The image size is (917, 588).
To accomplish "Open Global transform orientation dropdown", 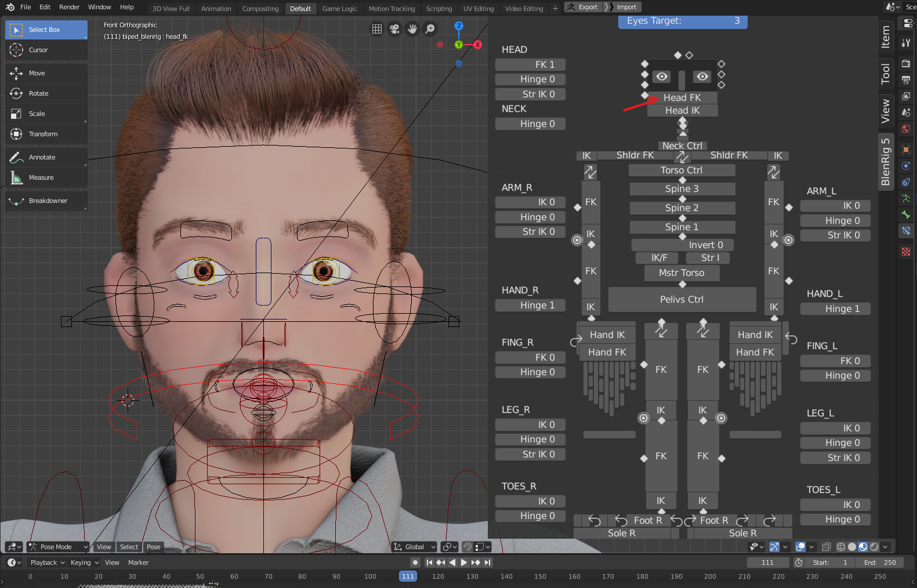I will coord(415,547).
